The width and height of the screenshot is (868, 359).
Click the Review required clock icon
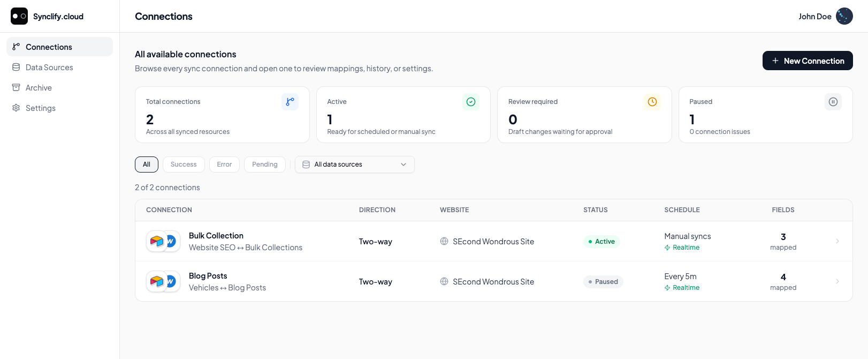[x=652, y=102]
